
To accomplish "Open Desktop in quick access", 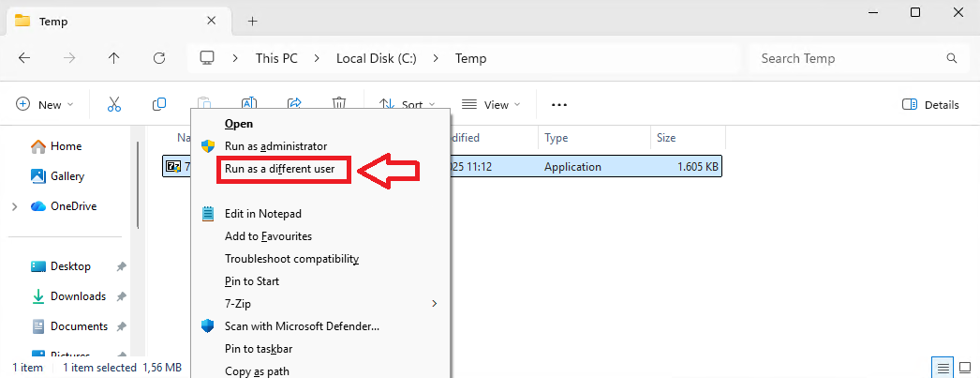I will (x=68, y=266).
